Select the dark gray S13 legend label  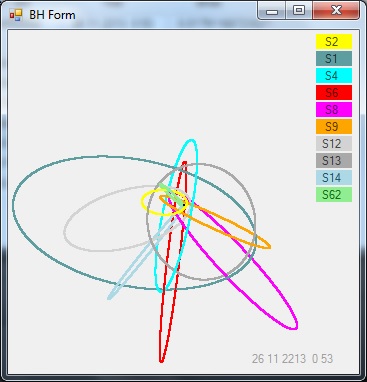(334, 161)
